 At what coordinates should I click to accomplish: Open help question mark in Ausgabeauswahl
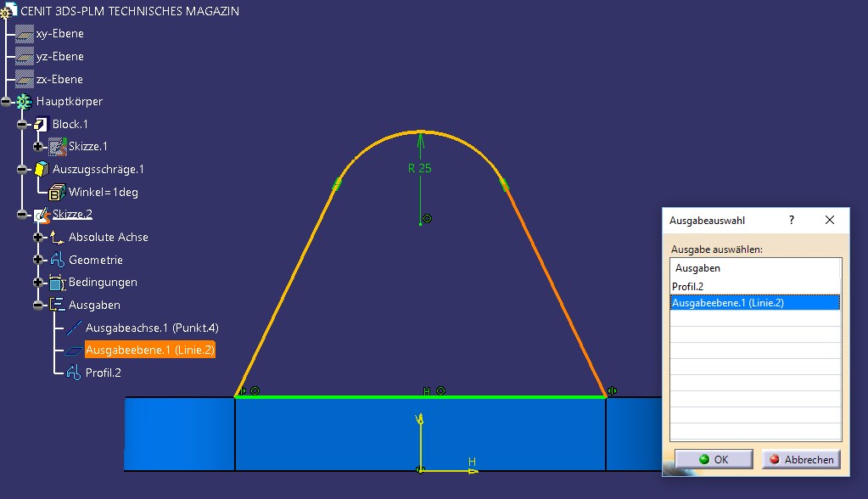792,221
